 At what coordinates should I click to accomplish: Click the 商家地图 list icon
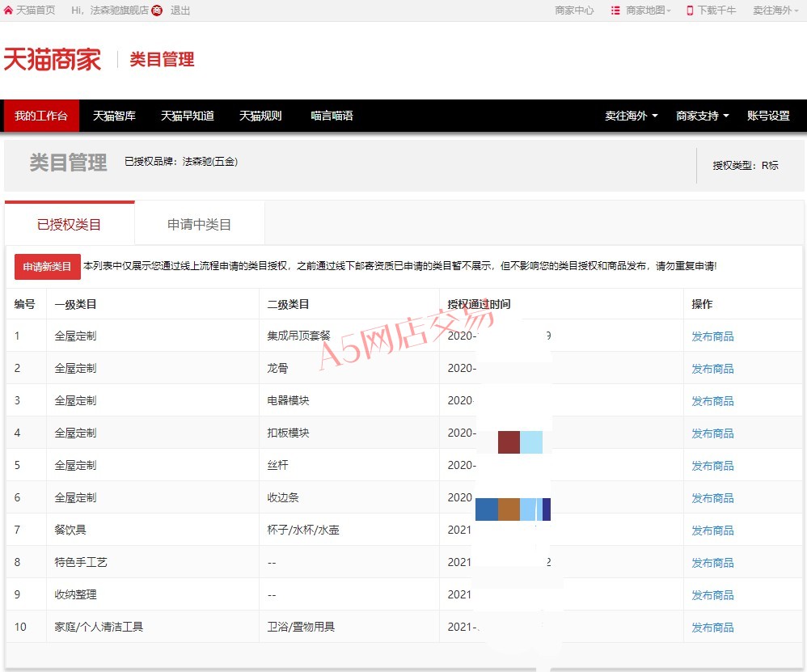(615, 11)
